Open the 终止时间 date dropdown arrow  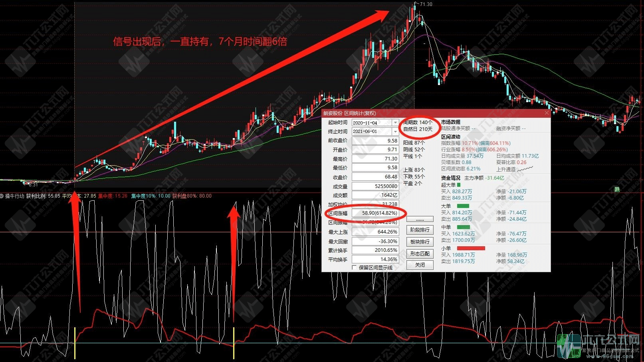[x=395, y=131]
